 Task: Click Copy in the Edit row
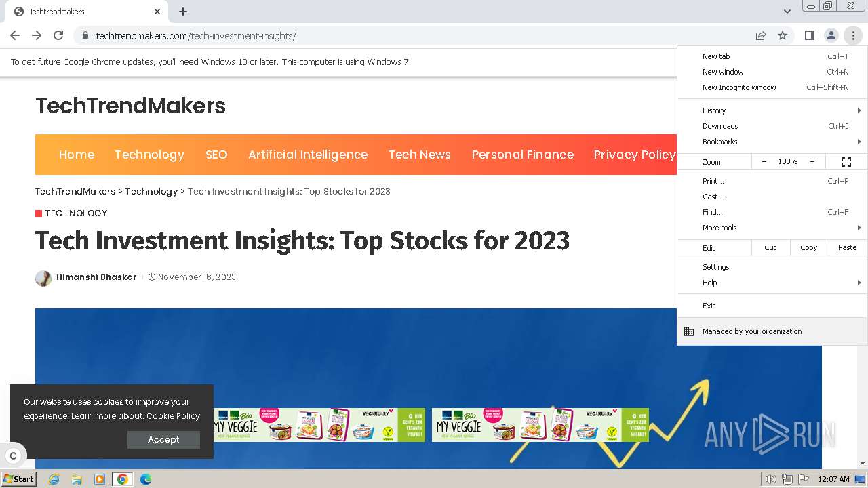tap(809, 247)
